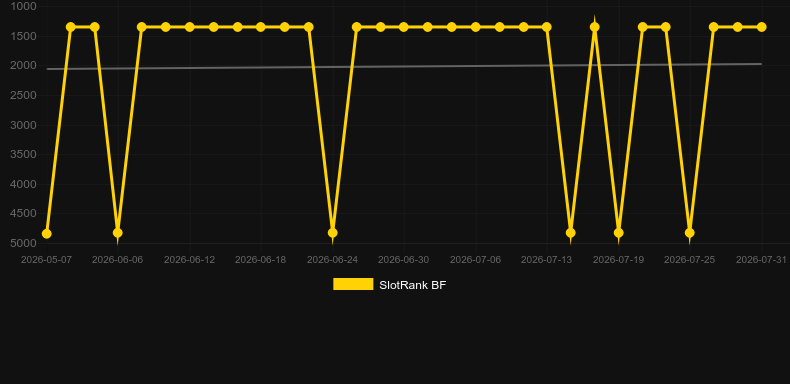
Task: Select the last data point at 2026-07-31
Action: 761,27
